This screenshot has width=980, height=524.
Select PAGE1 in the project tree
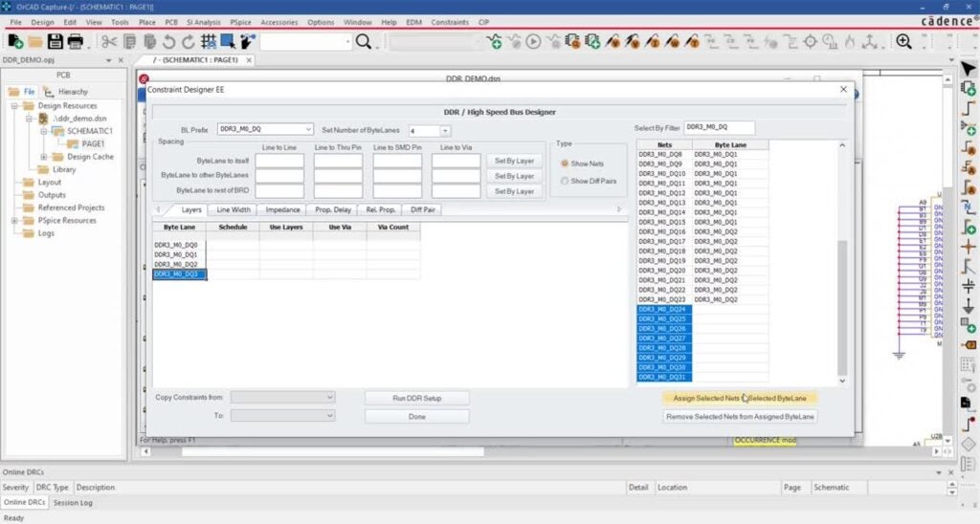pos(93,143)
